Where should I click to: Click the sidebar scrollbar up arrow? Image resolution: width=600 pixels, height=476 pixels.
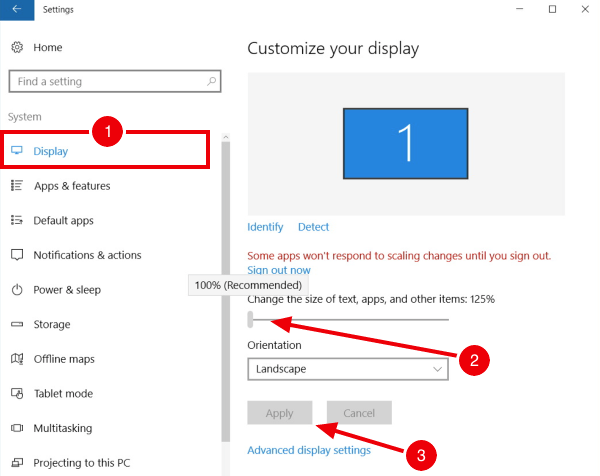(226, 137)
